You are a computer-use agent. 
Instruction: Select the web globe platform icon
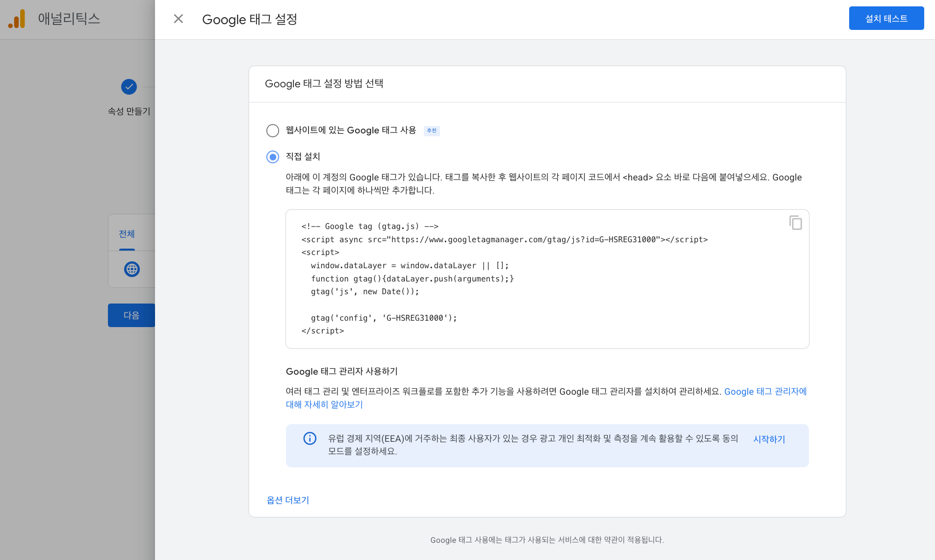132,269
